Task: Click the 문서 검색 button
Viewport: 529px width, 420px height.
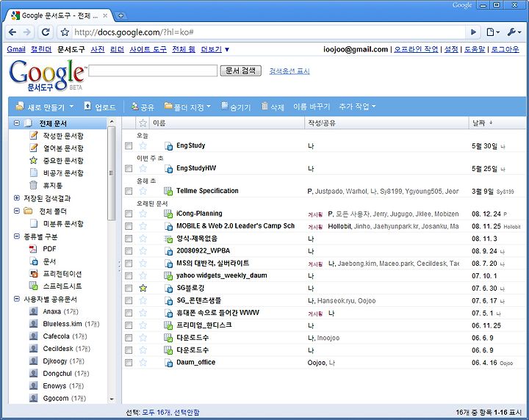Action: 240,70
